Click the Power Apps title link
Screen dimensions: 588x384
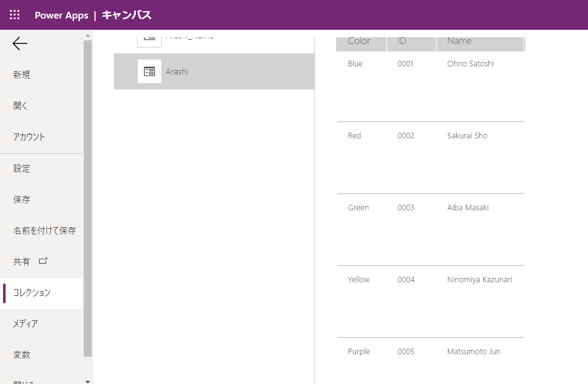pos(61,16)
